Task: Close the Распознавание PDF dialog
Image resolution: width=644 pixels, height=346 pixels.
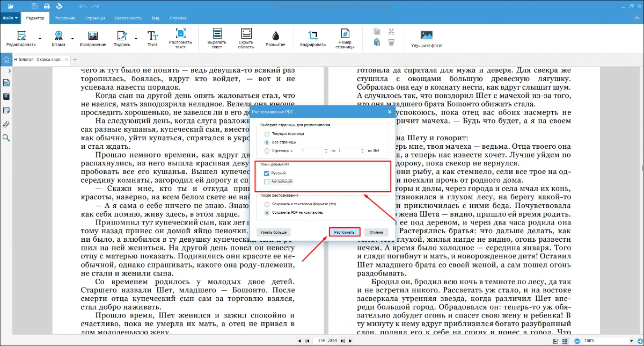Action: [x=390, y=112]
